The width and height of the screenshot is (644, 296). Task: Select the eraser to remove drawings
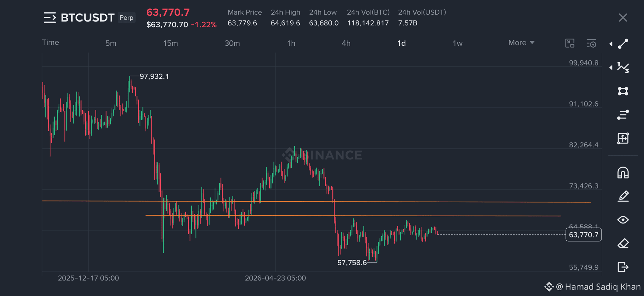(623, 243)
